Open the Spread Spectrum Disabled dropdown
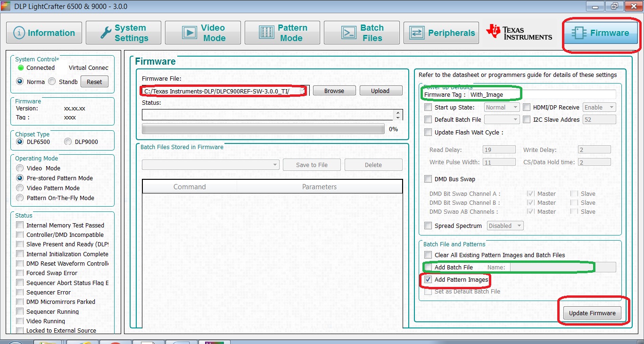 pos(505,226)
